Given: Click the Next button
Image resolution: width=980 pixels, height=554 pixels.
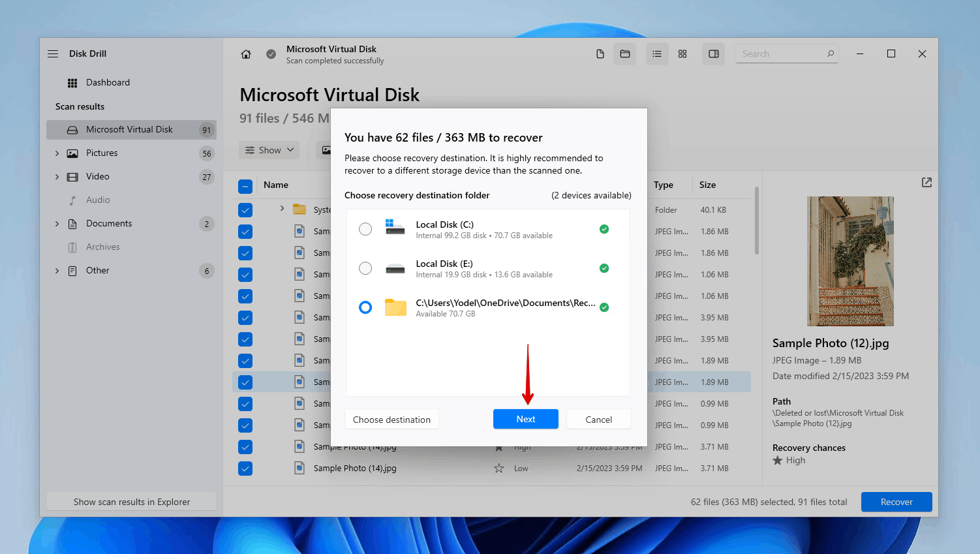Looking at the screenshot, I should (x=525, y=419).
